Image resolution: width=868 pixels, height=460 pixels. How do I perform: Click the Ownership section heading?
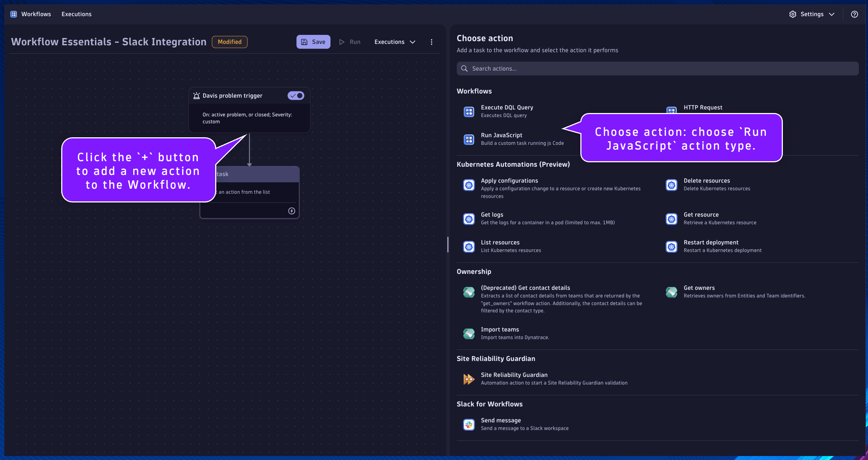click(x=474, y=272)
